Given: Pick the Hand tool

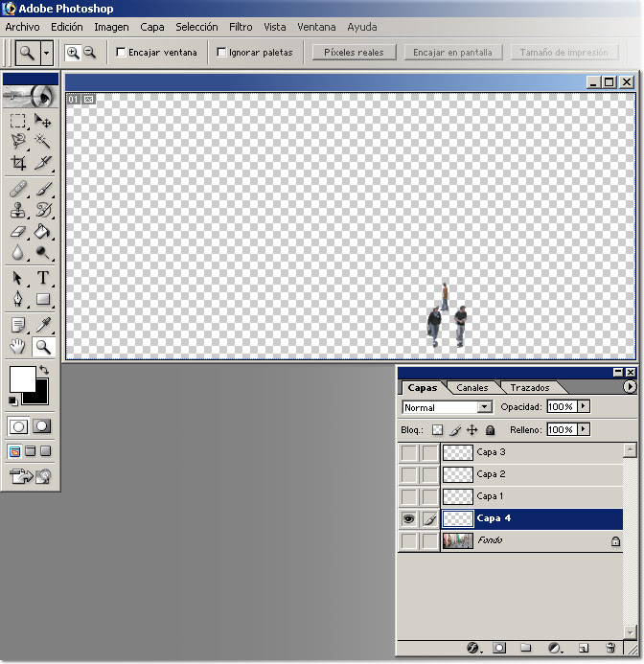Looking at the screenshot, I should pyautogui.click(x=18, y=347).
